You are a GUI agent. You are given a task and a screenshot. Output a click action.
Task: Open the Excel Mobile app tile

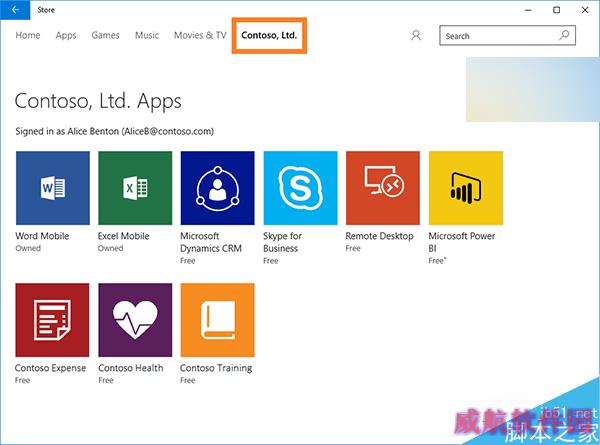[x=135, y=188]
